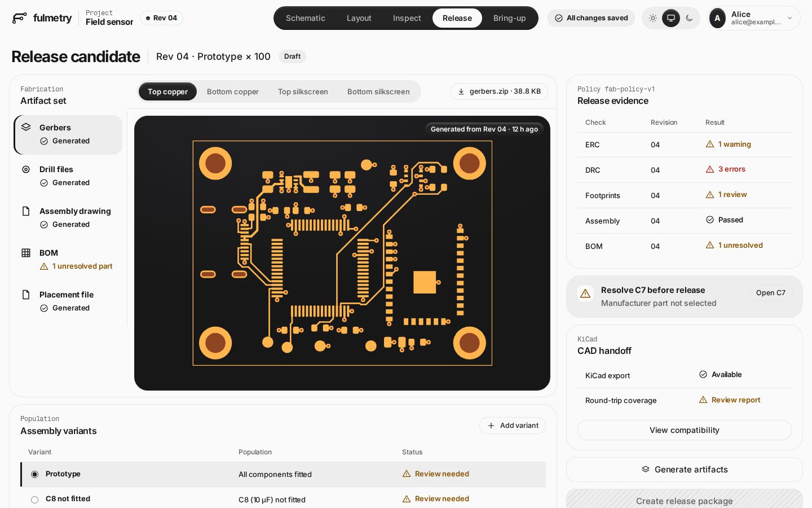Image resolution: width=812 pixels, height=508 pixels.
Task: Click Alice's avatar circle
Action: pyautogui.click(x=717, y=18)
